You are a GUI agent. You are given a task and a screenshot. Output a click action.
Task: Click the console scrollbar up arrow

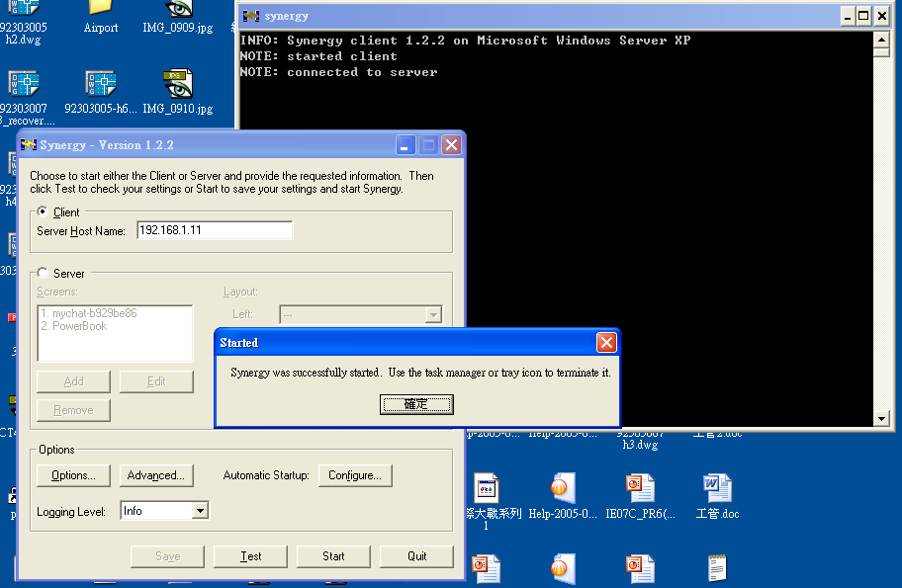pyautogui.click(x=881, y=41)
